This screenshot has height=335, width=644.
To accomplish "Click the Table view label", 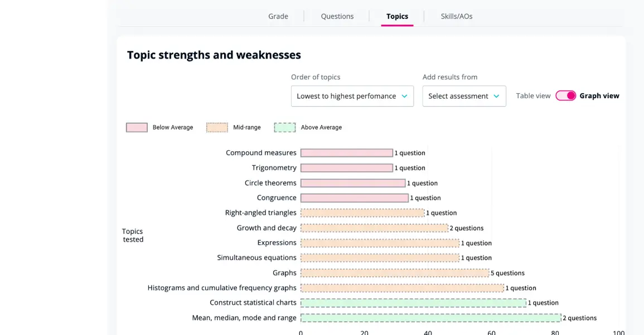I will coord(533,96).
